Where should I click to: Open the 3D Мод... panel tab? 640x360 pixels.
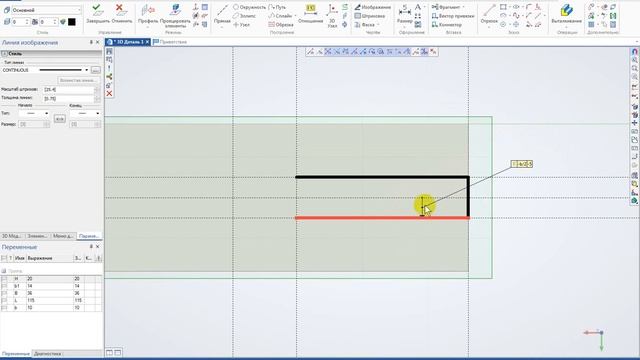12,236
